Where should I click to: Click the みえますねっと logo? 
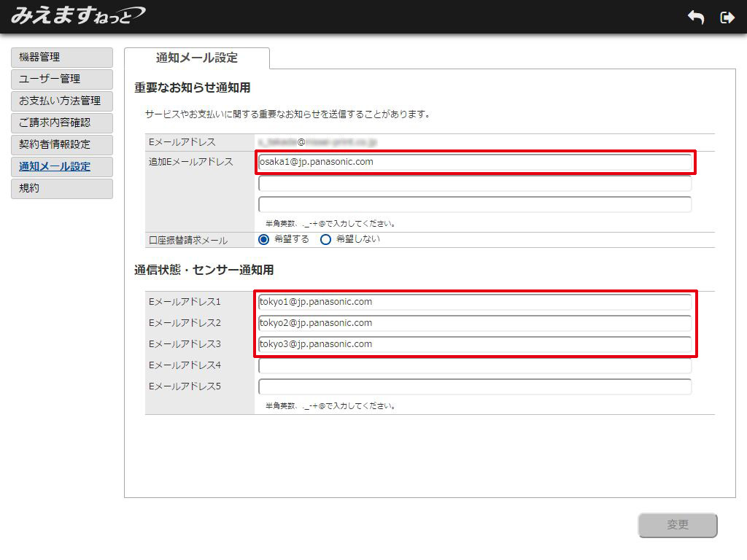tap(77, 15)
